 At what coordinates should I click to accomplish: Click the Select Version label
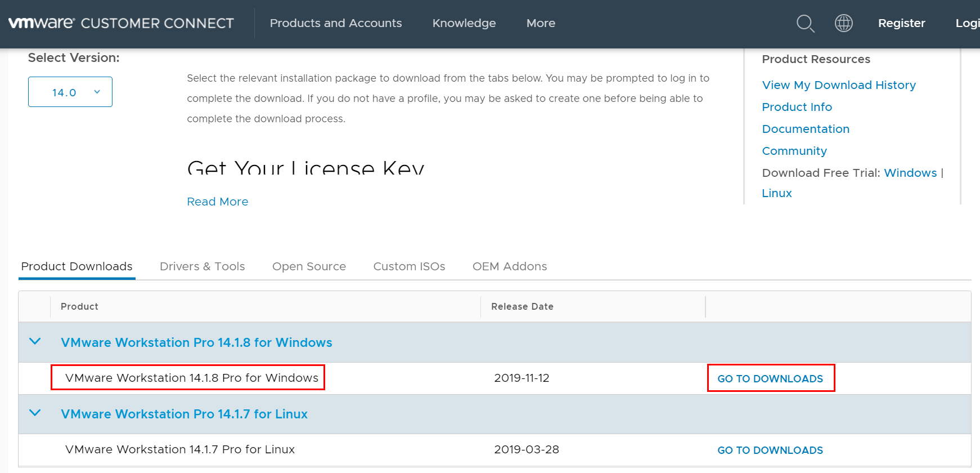pyautogui.click(x=74, y=57)
